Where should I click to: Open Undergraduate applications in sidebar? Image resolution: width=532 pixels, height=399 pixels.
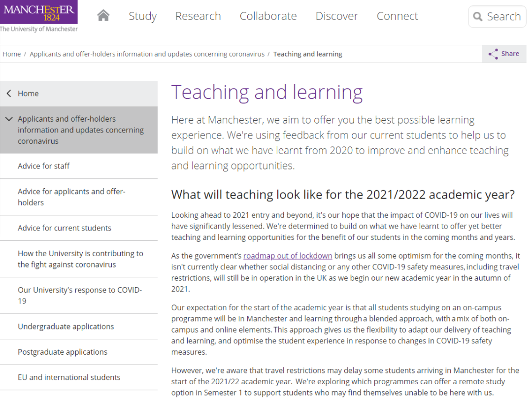(66, 327)
